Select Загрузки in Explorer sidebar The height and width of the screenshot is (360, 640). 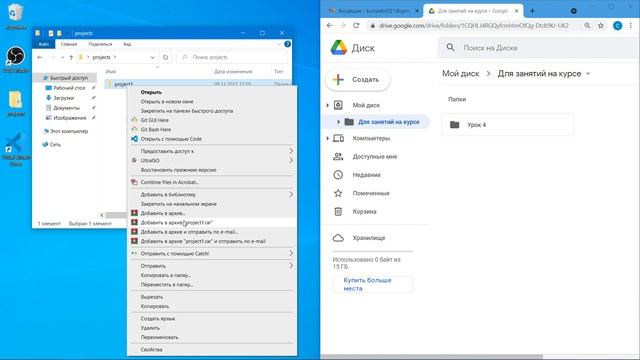click(63, 98)
